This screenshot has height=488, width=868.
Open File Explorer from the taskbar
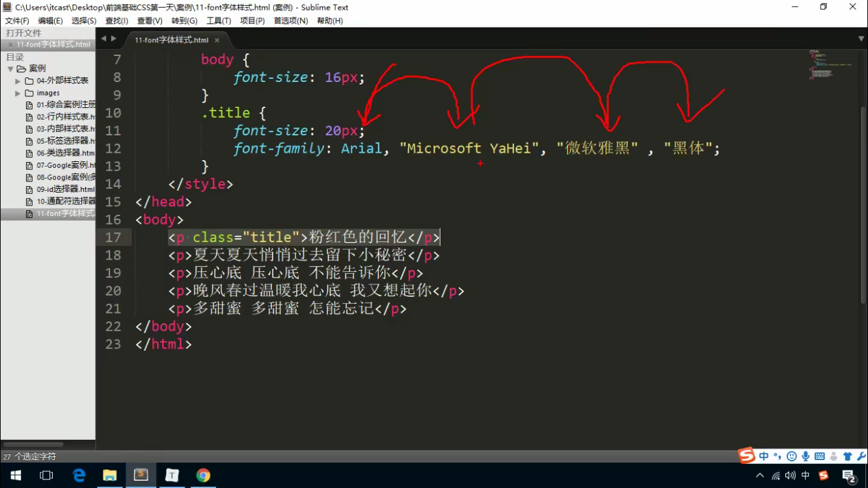point(109,476)
